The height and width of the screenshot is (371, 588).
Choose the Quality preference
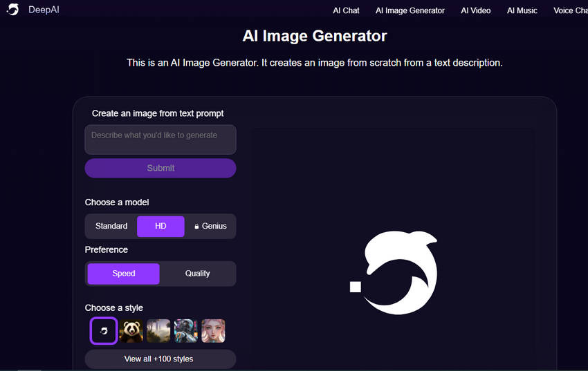click(x=197, y=274)
